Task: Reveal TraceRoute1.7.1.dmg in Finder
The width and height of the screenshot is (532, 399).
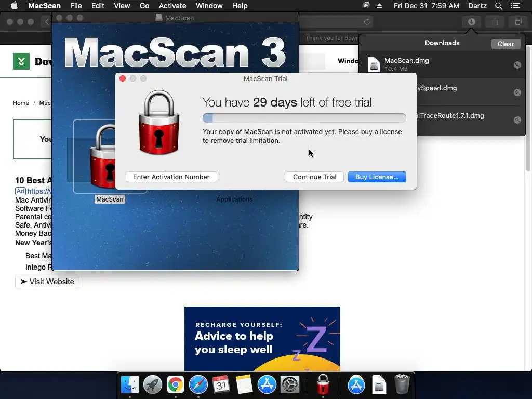Action: (517, 120)
